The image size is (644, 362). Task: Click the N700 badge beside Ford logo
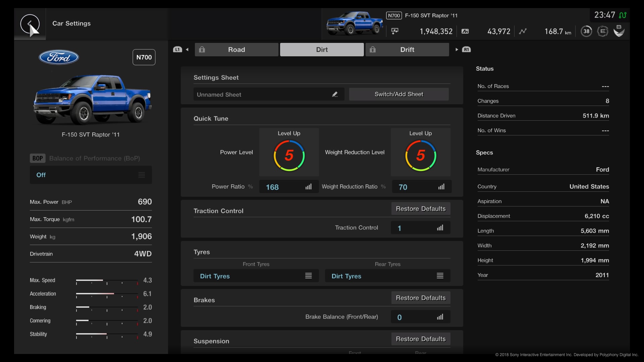pyautogui.click(x=144, y=57)
